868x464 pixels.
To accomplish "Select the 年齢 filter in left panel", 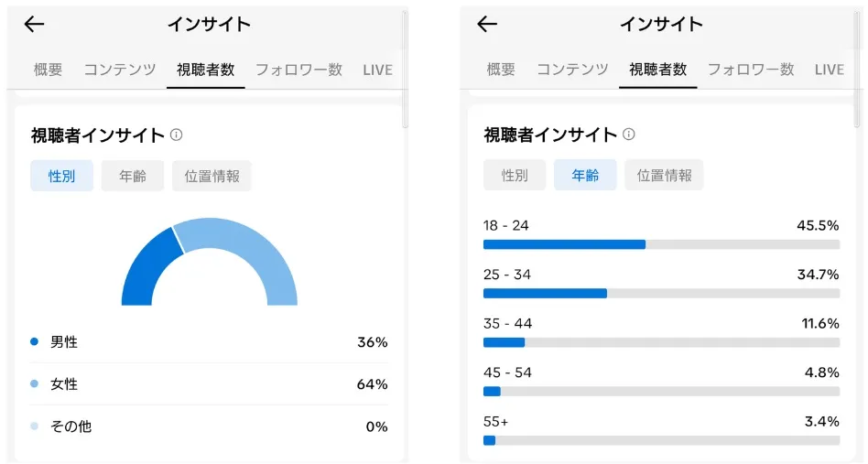I will pyautogui.click(x=133, y=176).
